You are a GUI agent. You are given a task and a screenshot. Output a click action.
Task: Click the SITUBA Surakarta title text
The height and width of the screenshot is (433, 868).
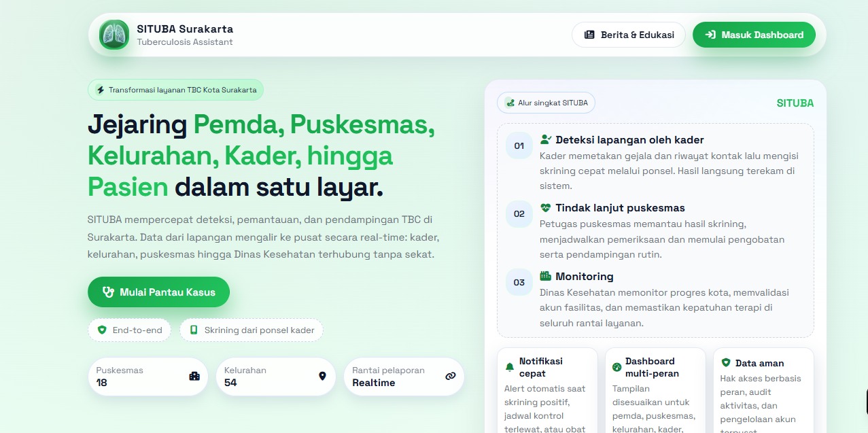(185, 29)
